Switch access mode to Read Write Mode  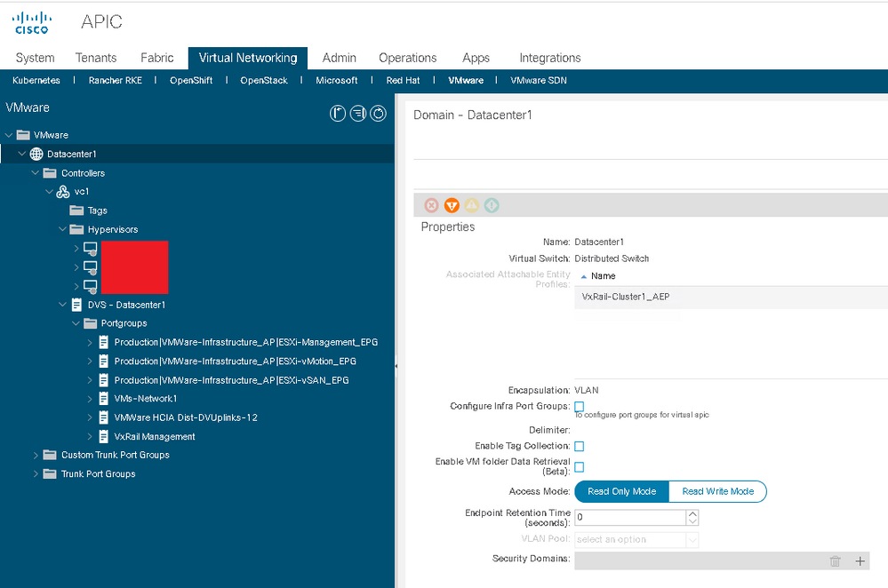coord(717,491)
